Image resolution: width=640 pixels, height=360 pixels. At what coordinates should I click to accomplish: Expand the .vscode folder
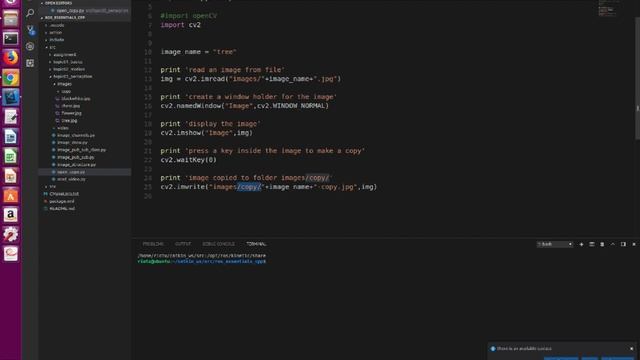tap(56, 25)
